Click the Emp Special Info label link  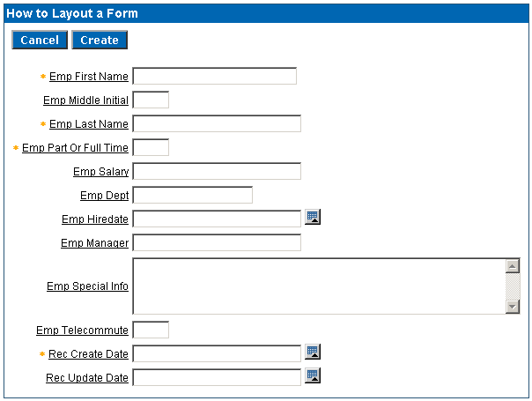[87, 286]
